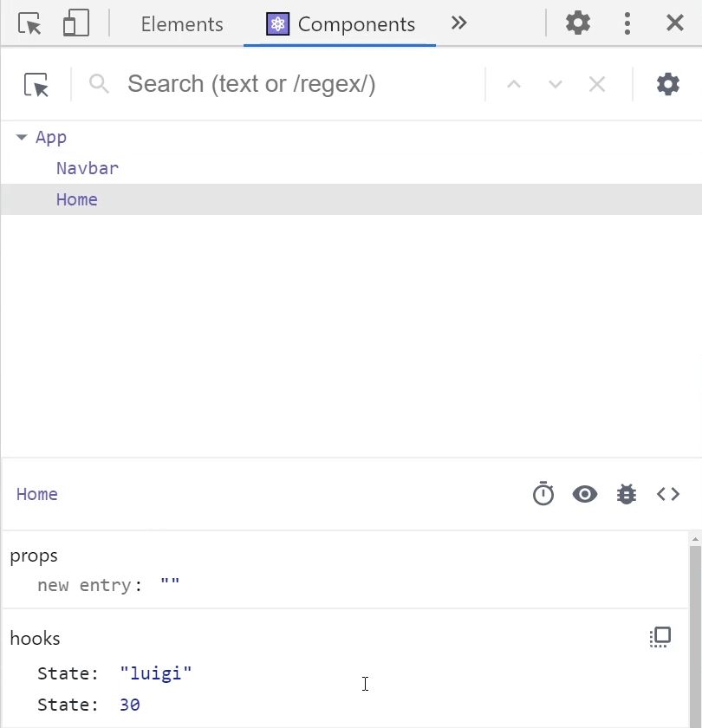Click the props section label

[34, 556]
